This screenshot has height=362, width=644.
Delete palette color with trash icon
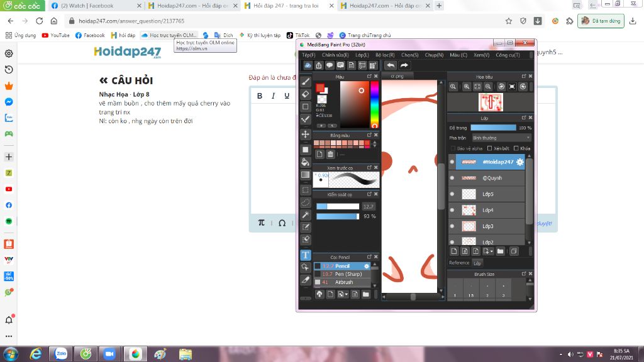tap(330, 155)
